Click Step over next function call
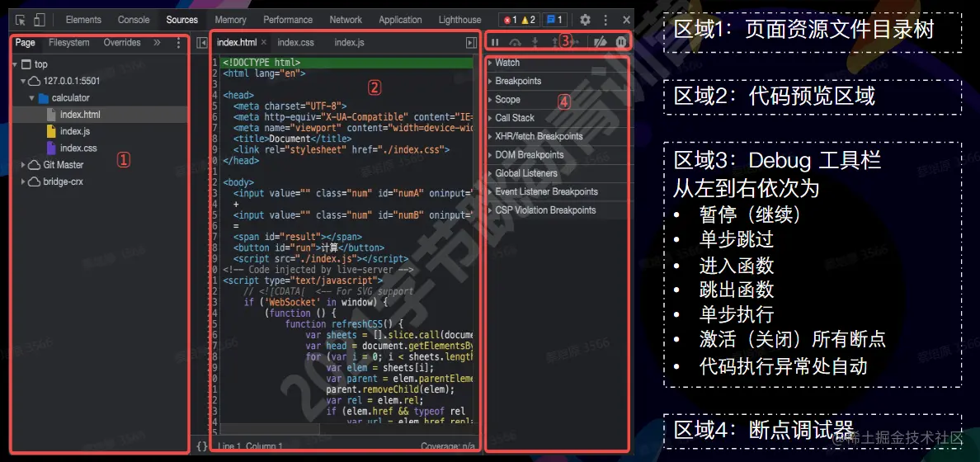The width and height of the screenshot is (980, 462). 515,43
